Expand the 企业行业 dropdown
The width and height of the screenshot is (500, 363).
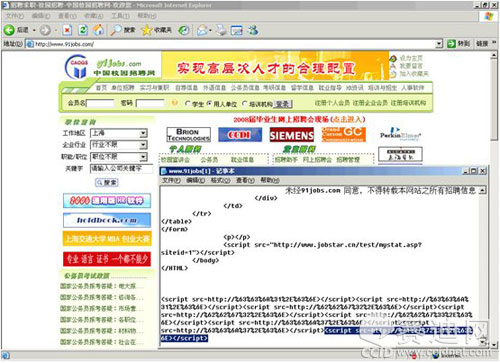pos(143,145)
